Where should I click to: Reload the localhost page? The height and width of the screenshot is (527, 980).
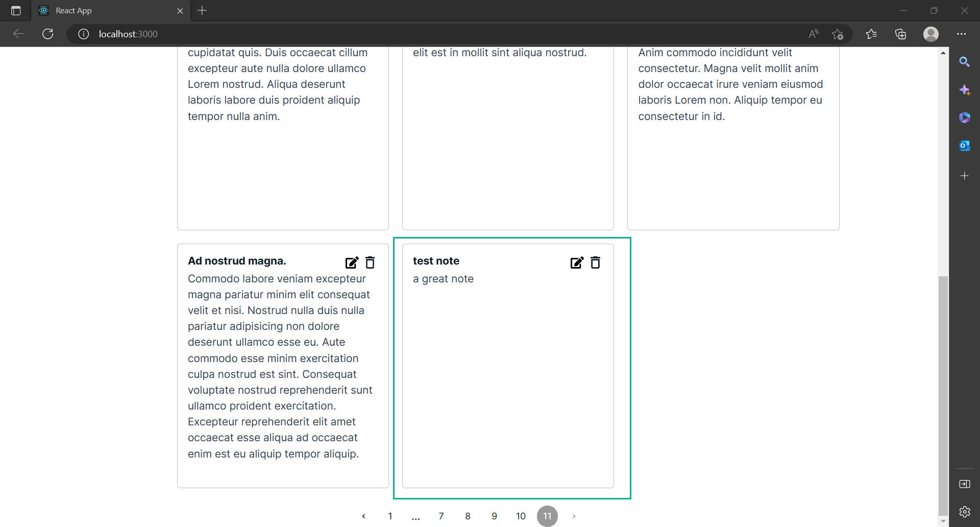pyautogui.click(x=48, y=34)
